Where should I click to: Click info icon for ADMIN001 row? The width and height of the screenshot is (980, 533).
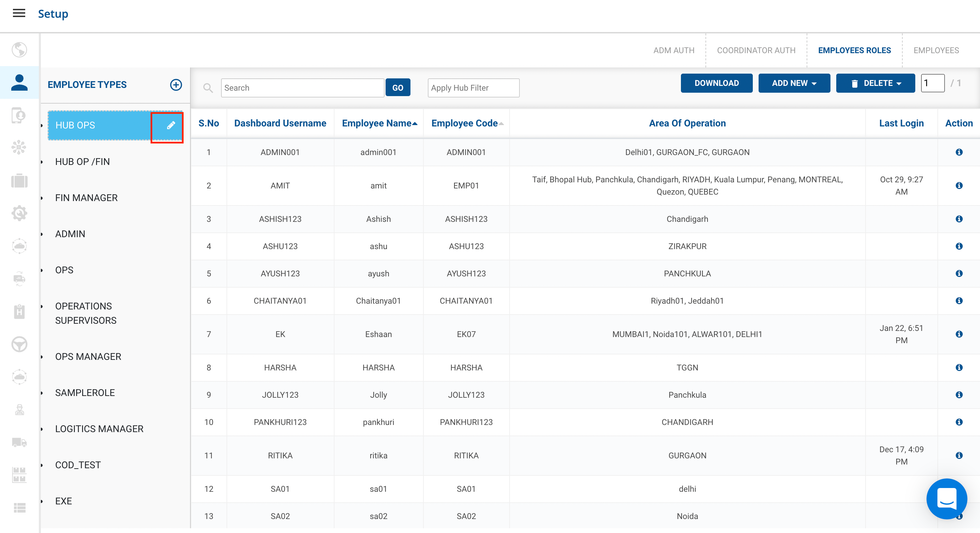pos(959,152)
